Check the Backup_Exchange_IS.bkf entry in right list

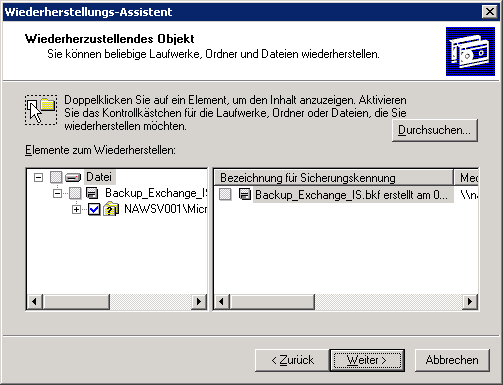(225, 194)
